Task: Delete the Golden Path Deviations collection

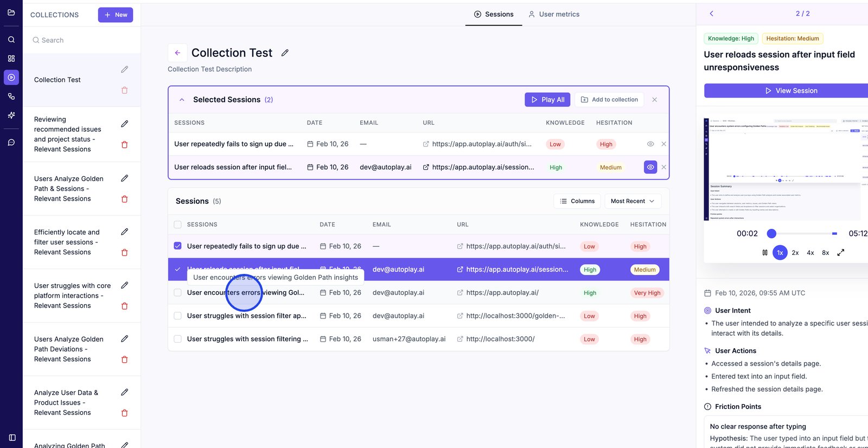Action: click(125, 360)
